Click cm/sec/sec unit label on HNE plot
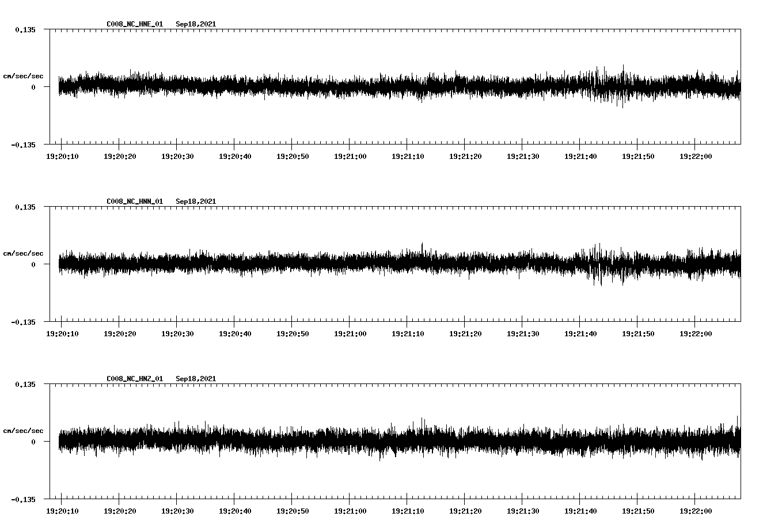 coord(23,76)
